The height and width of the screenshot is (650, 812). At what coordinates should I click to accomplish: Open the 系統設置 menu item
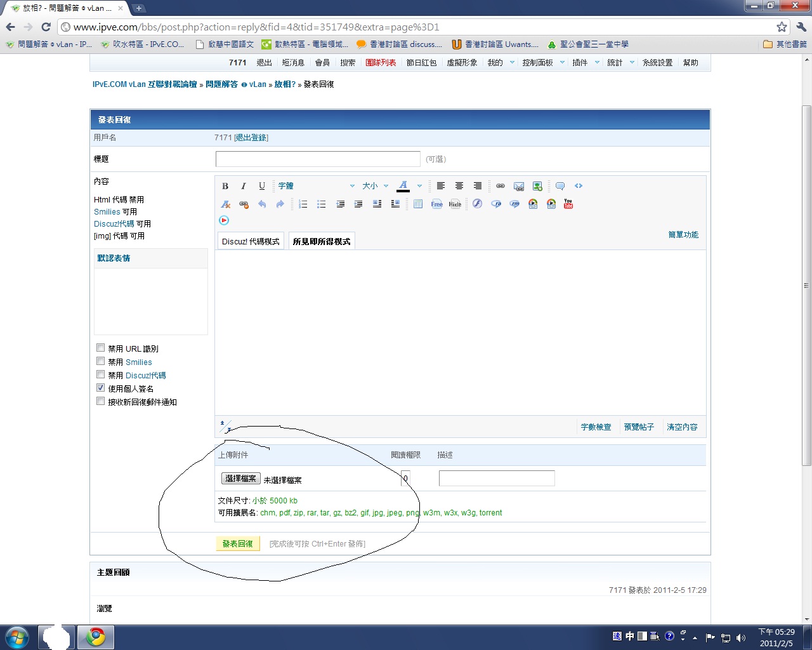(x=657, y=63)
